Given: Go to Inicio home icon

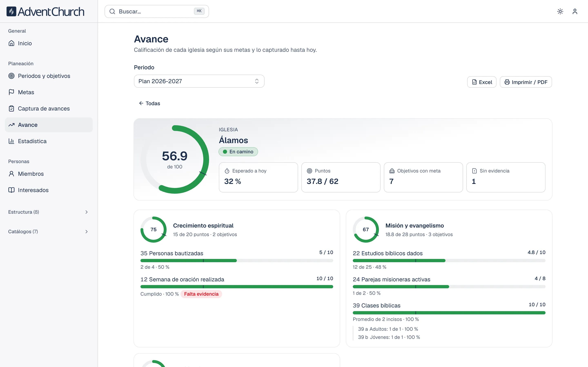Looking at the screenshot, I should 11,43.
